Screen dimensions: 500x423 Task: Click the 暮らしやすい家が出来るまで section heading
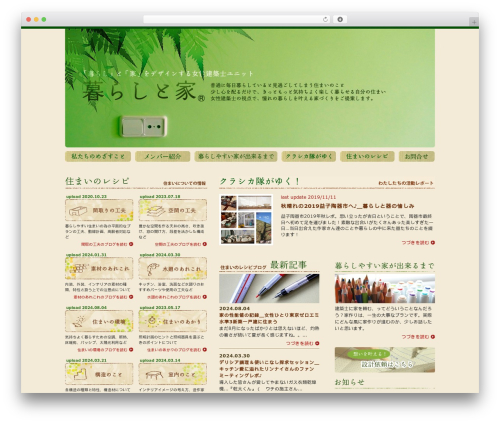pos(384,266)
